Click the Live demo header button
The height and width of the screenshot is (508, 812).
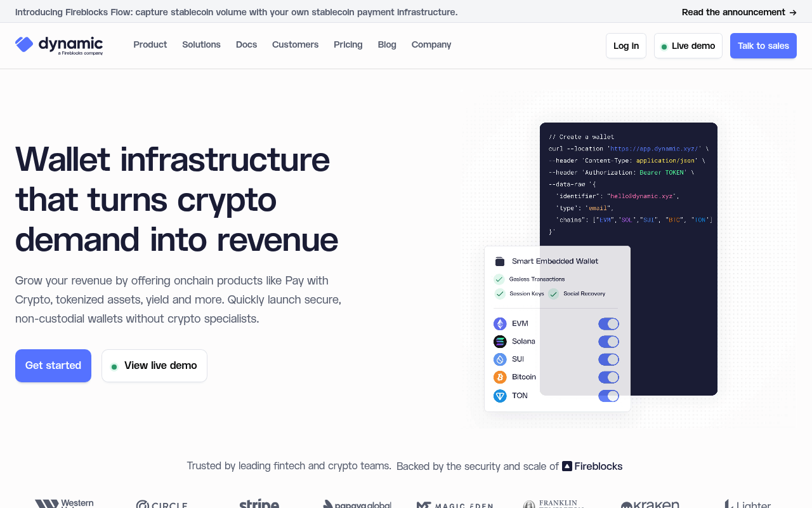coord(688,46)
